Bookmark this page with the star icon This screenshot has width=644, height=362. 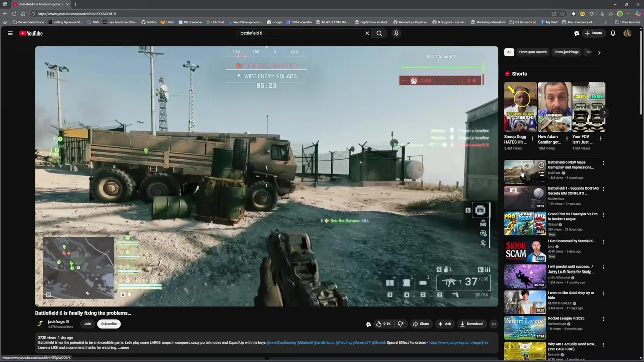(x=563, y=14)
